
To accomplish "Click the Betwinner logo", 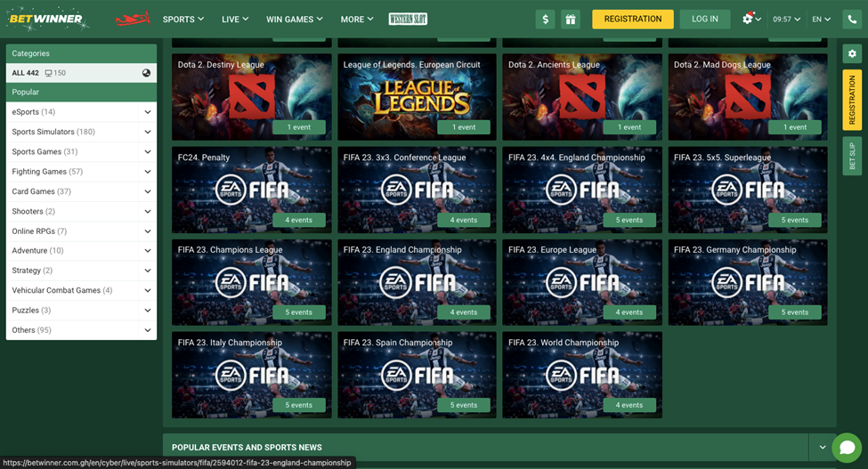I will coord(46,19).
